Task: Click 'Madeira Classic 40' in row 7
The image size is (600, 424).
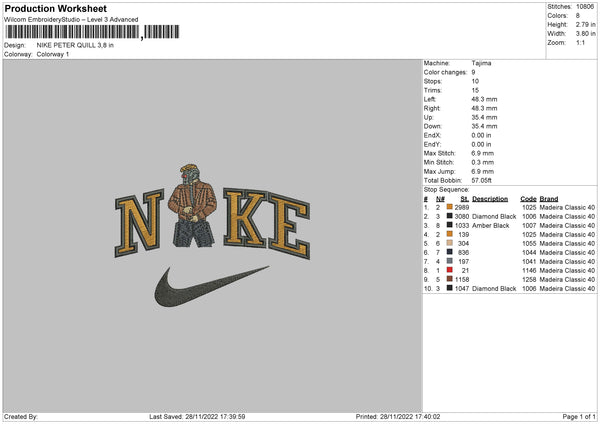Action: point(567,261)
